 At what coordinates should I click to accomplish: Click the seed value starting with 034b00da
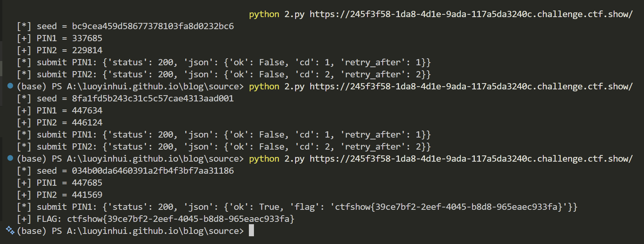click(153, 171)
